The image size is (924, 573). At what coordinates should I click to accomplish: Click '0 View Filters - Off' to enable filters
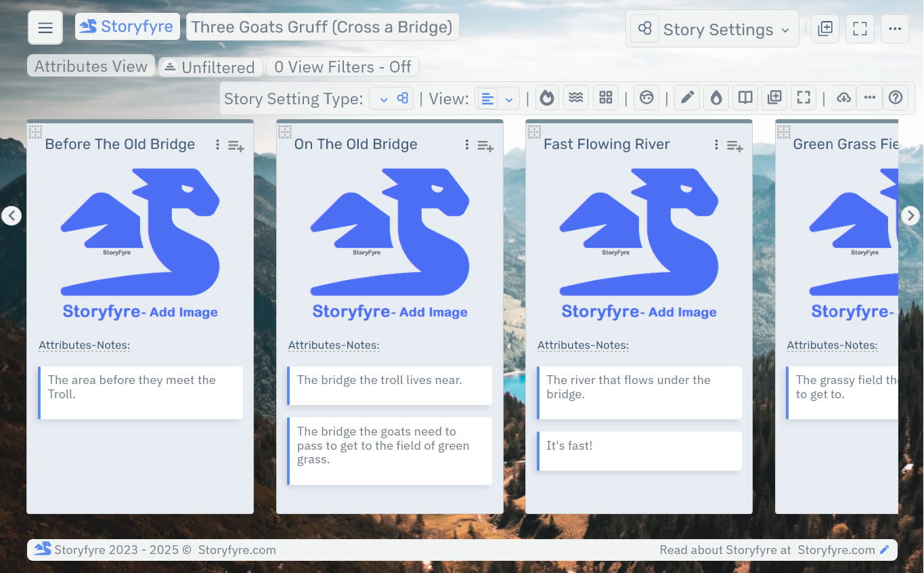342,66
